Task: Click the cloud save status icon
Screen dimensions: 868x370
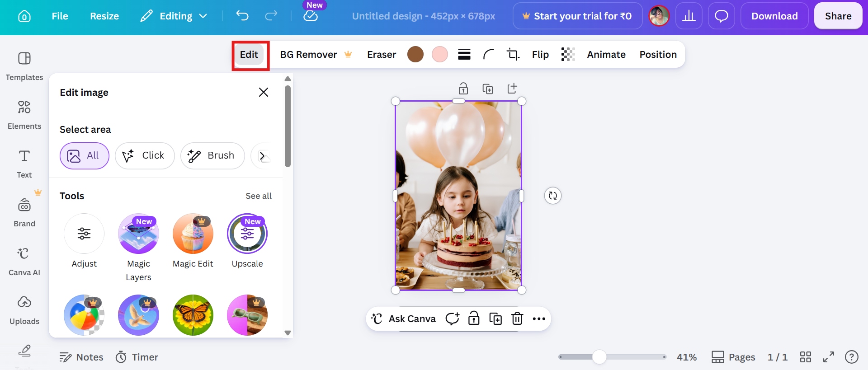Action: click(311, 16)
